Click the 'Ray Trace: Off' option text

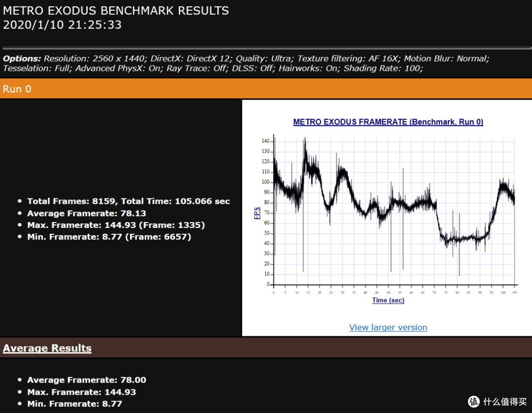pyautogui.click(x=197, y=68)
